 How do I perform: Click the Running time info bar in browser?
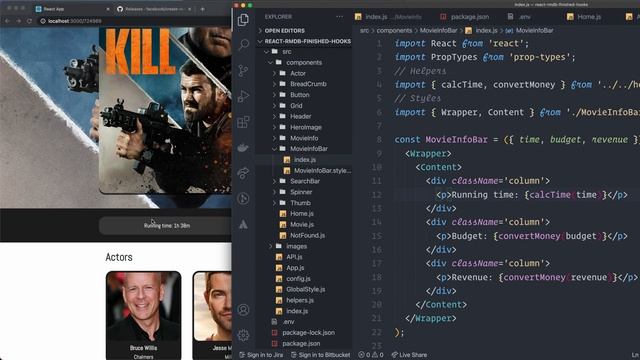[165, 225]
